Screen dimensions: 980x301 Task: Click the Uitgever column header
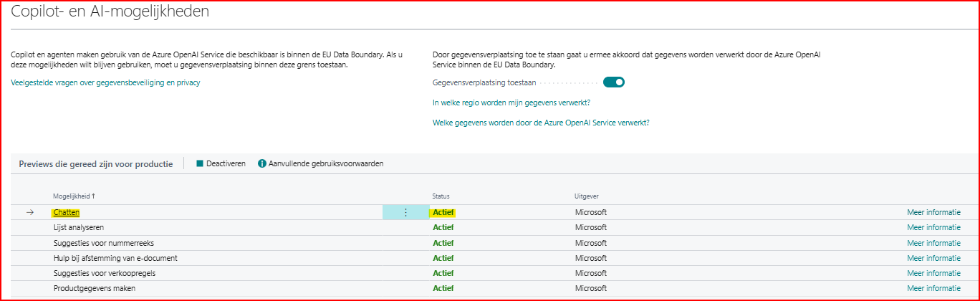(x=587, y=196)
